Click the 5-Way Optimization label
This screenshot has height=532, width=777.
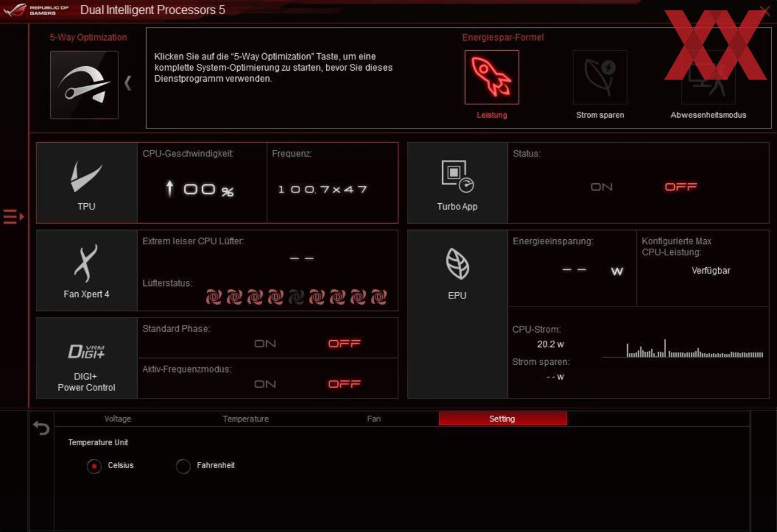click(88, 38)
